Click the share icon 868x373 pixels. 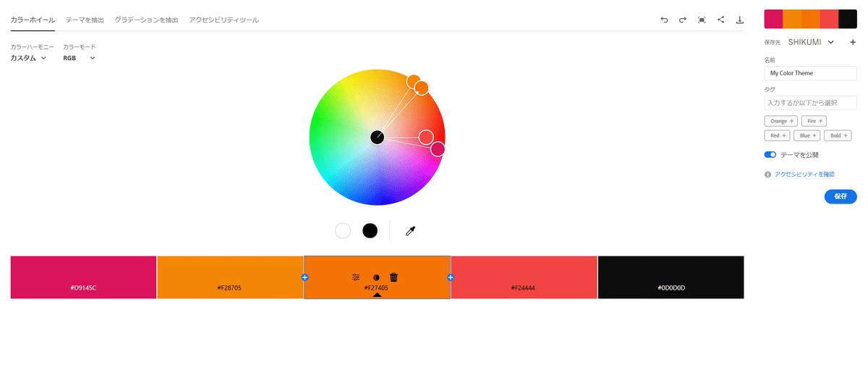(x=720, y=20)
